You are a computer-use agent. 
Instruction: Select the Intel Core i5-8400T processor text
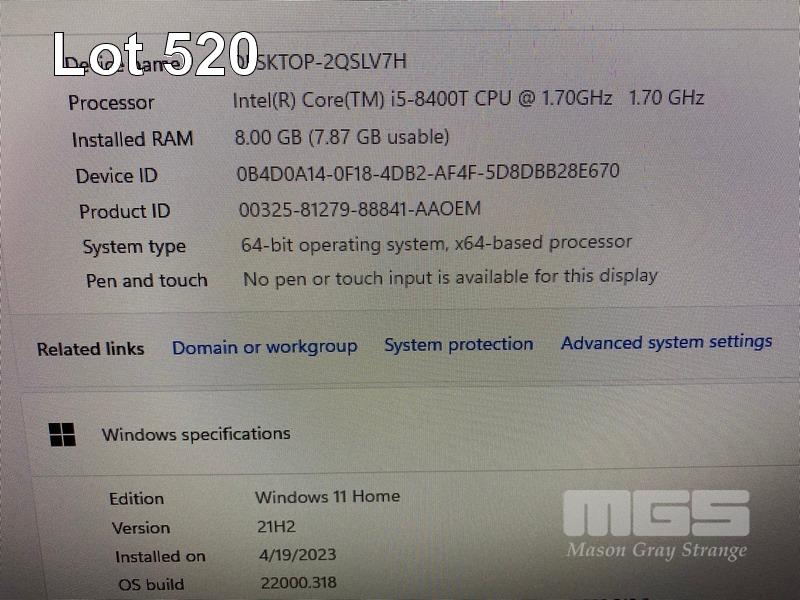coord(468,98)
